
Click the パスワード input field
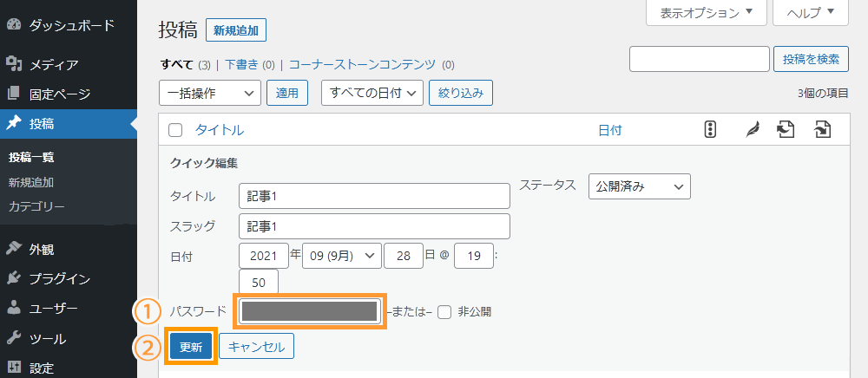point(310,311)
